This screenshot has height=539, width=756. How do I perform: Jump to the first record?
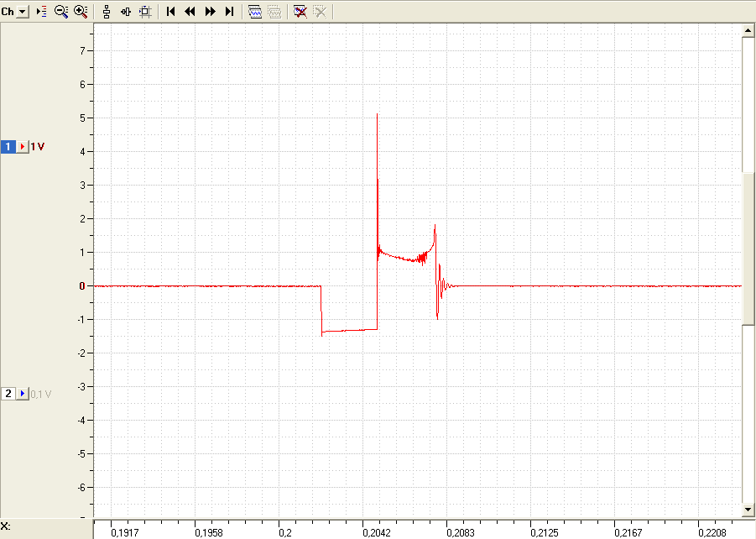click(170, 12)
